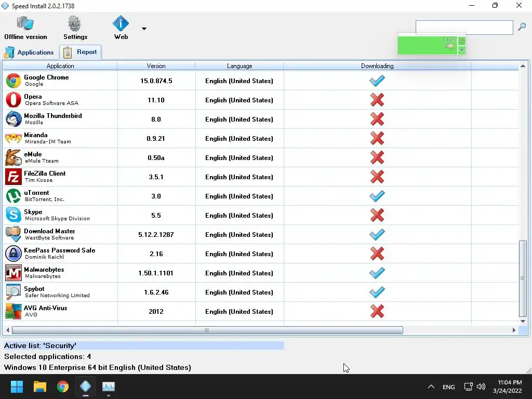Screen dimensions: 532x399
Task: Expand the dropdown arrow beside Web
Action: [x=144, y=29]
